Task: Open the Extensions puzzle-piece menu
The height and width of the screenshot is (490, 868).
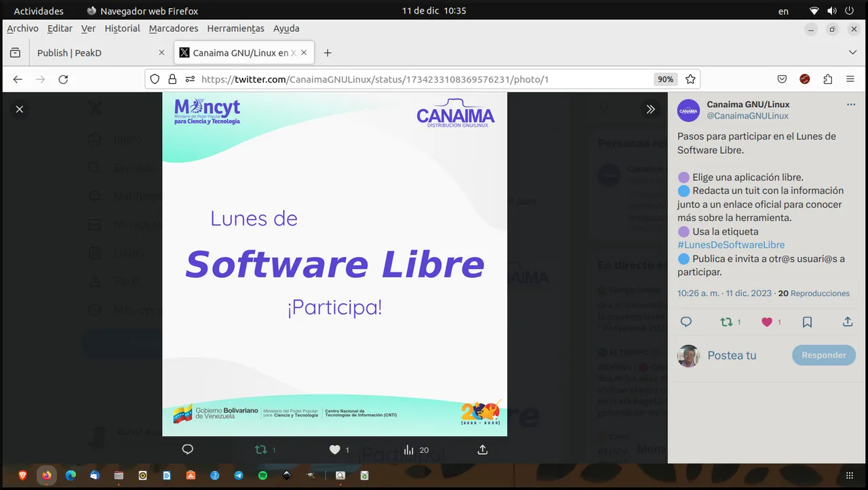Action: coord(827,79)
